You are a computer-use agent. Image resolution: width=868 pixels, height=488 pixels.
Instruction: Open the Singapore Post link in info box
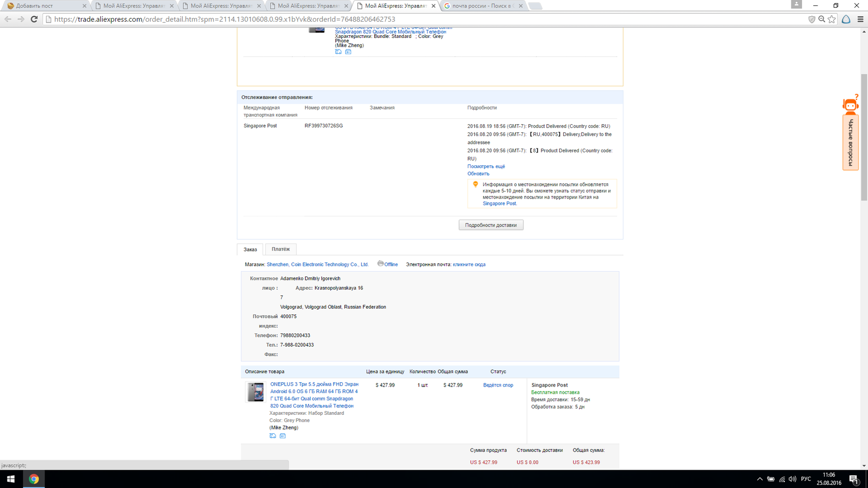pos(500,203)
